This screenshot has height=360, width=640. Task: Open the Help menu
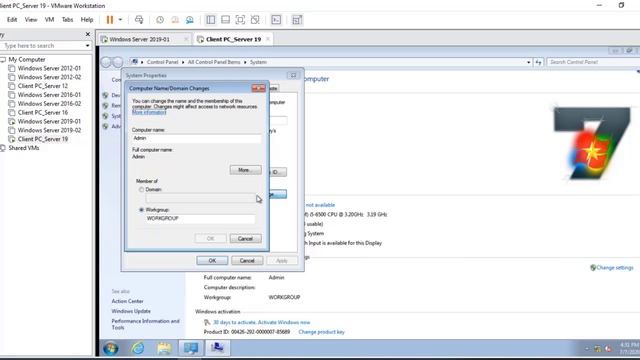(87, 20)
